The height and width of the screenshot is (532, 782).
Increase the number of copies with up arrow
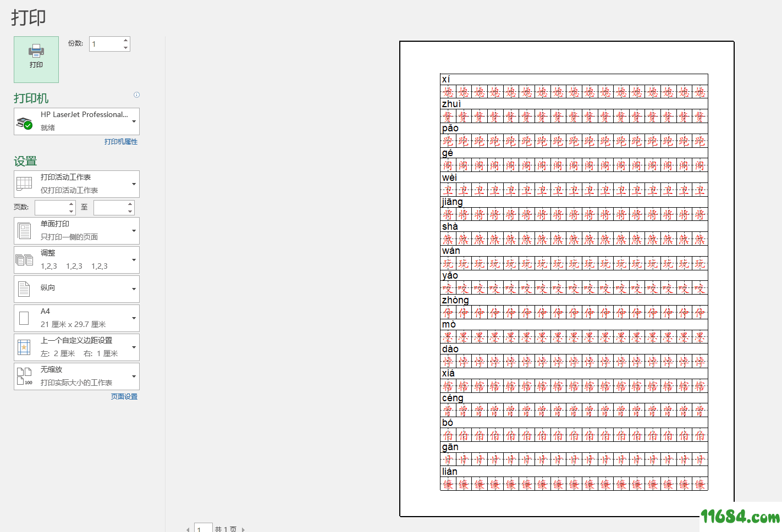tap(126, 40)
